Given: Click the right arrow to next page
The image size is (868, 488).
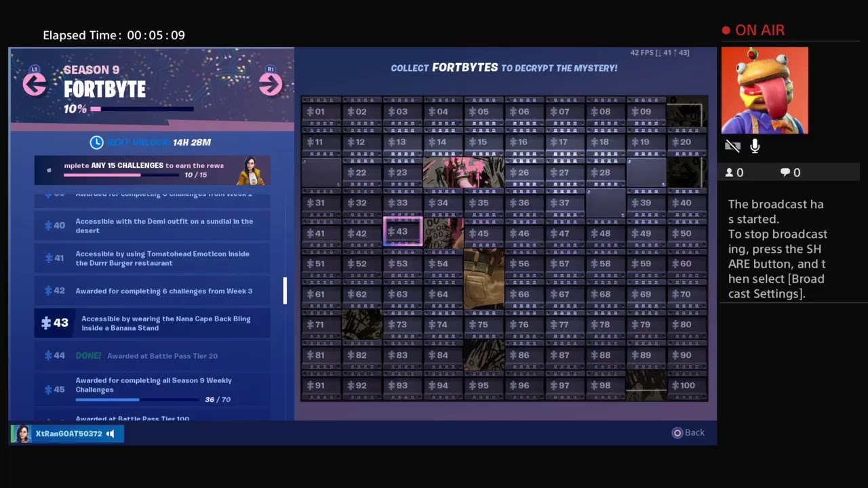Looking at the screenshot, I should click(271, 84).
